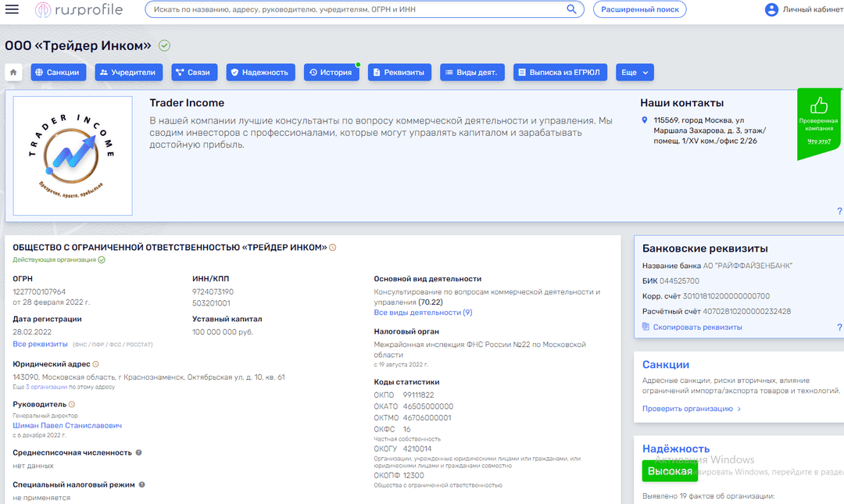
Task: Open the Виды деят. tab
Action: point(472,72)
